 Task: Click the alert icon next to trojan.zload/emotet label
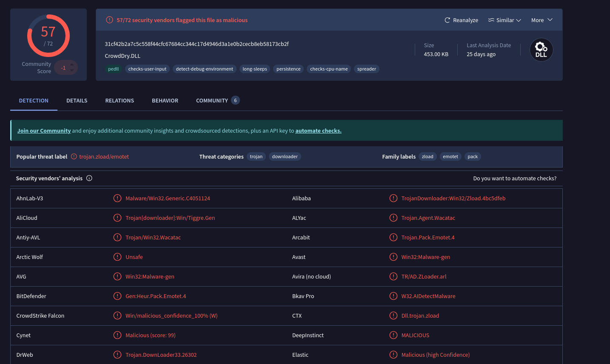point(74,156)
